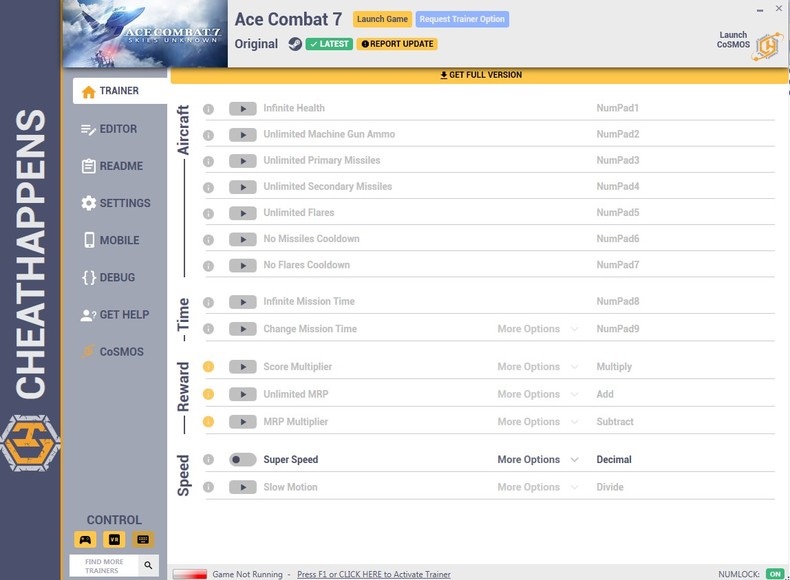Select the gamepad control icon
Screen dimensions: 790x580
coord(85,540)
